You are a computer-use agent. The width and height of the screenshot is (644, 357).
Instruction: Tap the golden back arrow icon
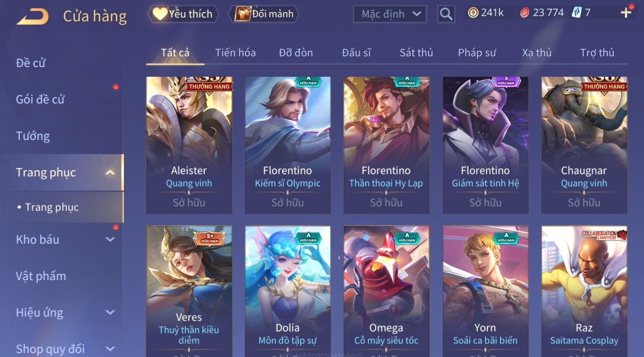coord(32,17)
